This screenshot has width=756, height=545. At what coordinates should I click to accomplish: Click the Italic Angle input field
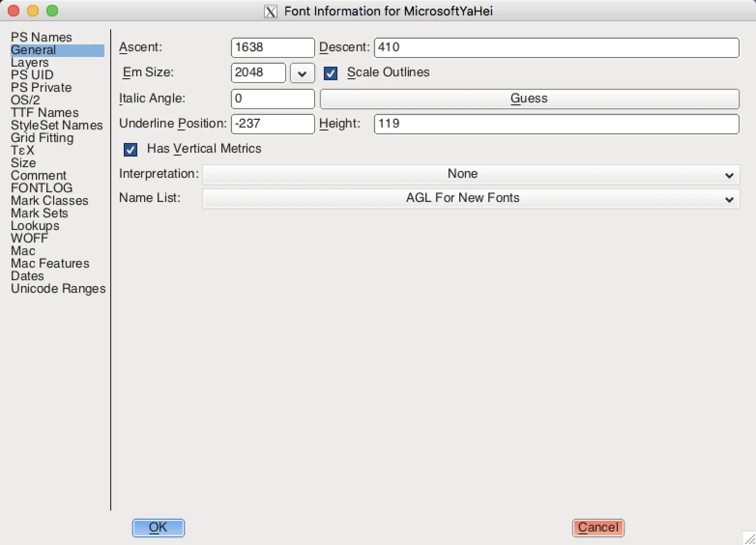click(273, 99)
